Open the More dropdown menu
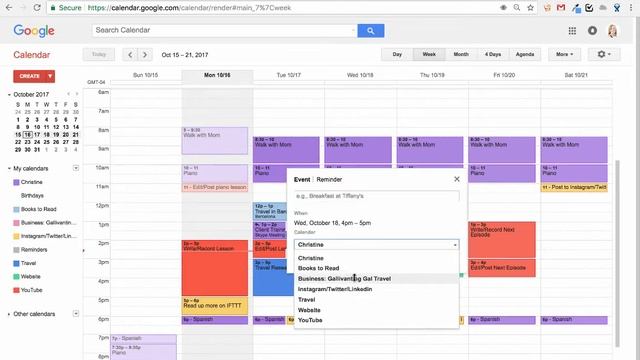The height and width of the screenshot is (360, 640). [564, 54]
